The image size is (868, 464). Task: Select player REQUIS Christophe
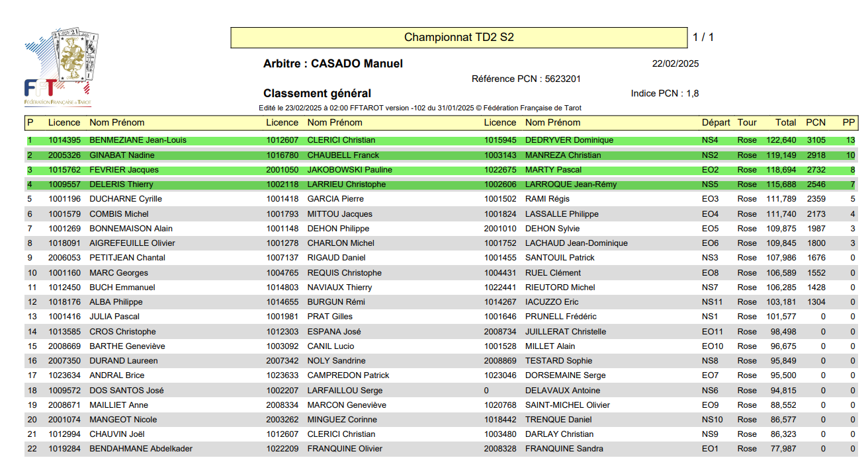[x=345, y=273]
